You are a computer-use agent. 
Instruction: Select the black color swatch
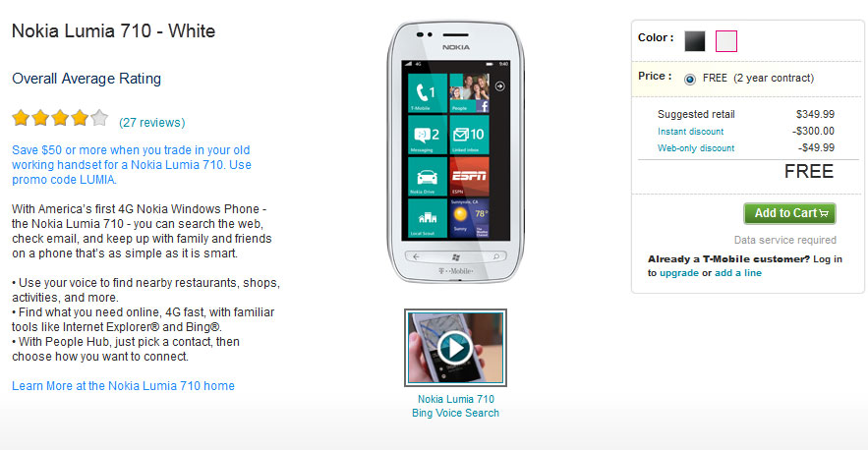pyautogui.click(x=695, y=41)
